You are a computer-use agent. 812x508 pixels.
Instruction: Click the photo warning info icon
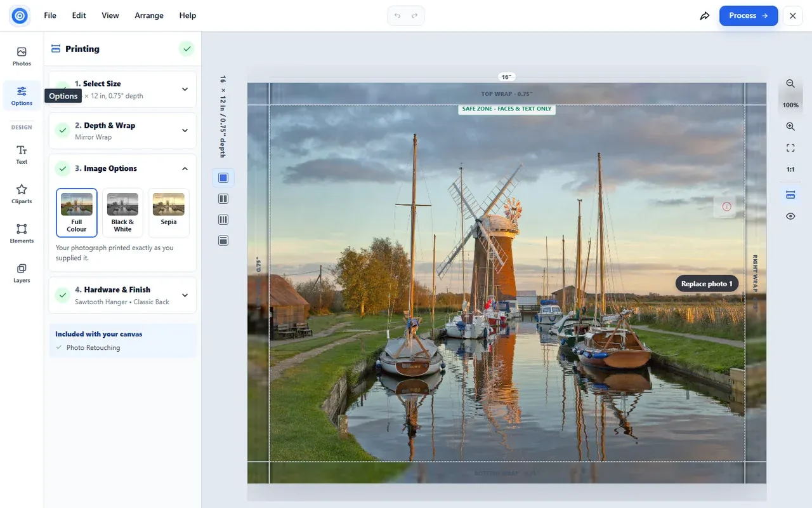coord(727,206)
